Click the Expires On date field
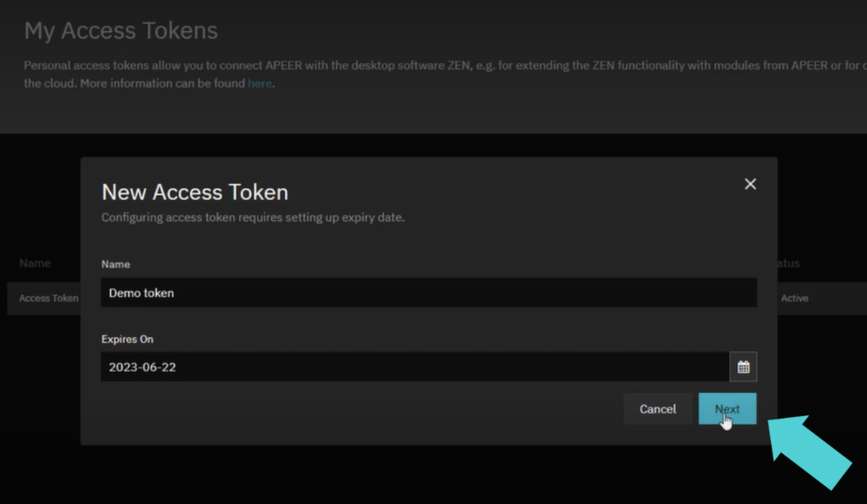The image size is (867, 504). (411, 366)
